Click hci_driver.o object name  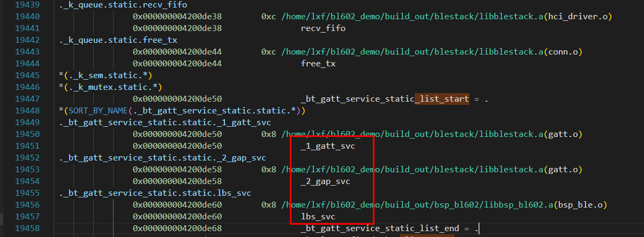(x=577, y=17)
